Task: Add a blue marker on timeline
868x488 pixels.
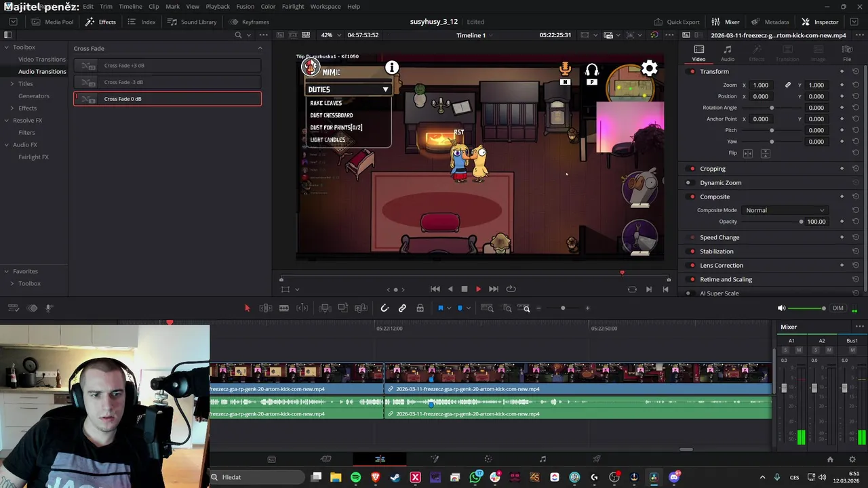Action: pos(460,308)
